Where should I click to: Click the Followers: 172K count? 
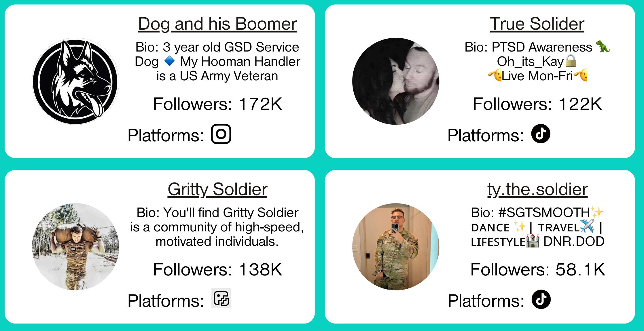pos(217,104)
